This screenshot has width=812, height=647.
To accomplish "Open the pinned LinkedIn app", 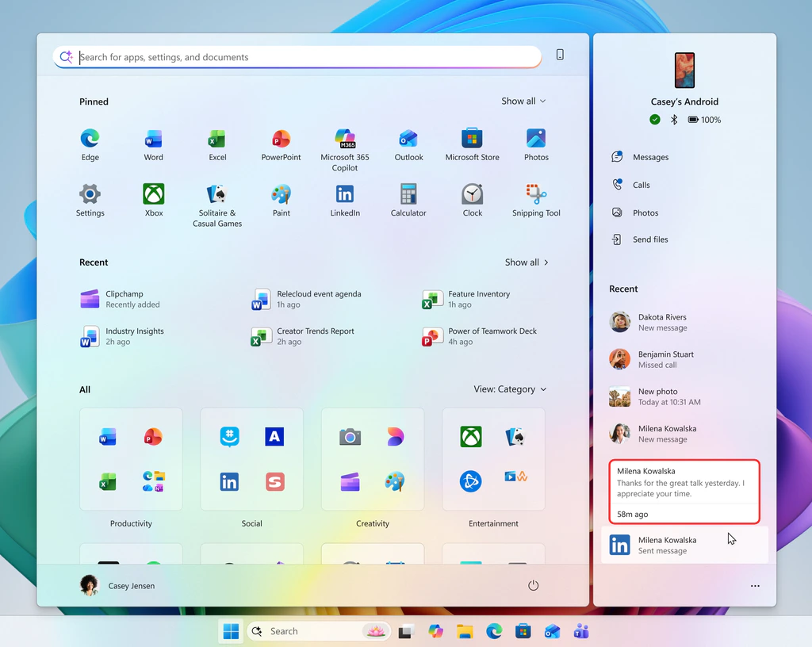I will [344, 201].
